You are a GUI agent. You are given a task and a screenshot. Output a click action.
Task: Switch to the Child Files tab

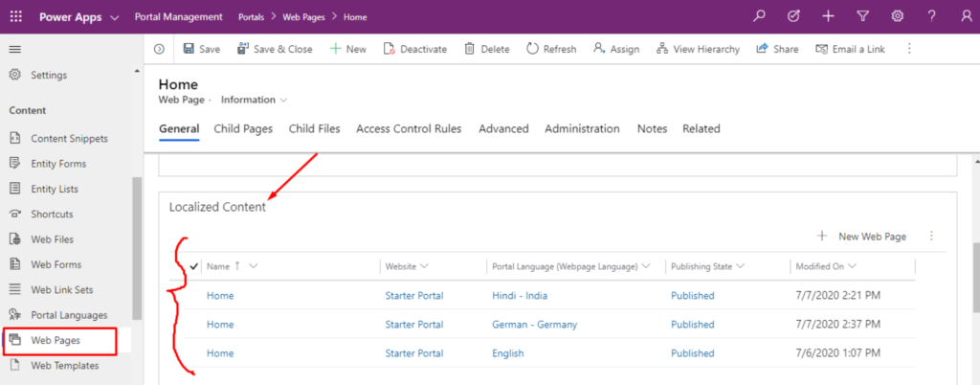click(x=314, y=128)
